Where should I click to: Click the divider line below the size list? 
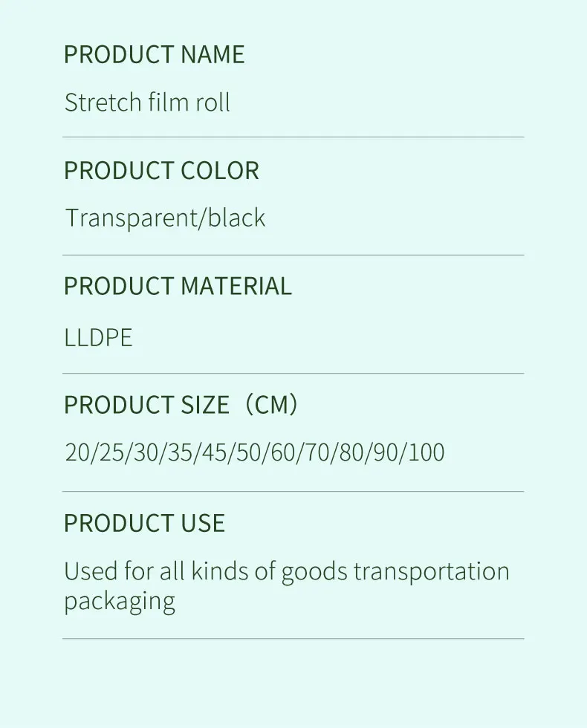click(x=293, y=491)
